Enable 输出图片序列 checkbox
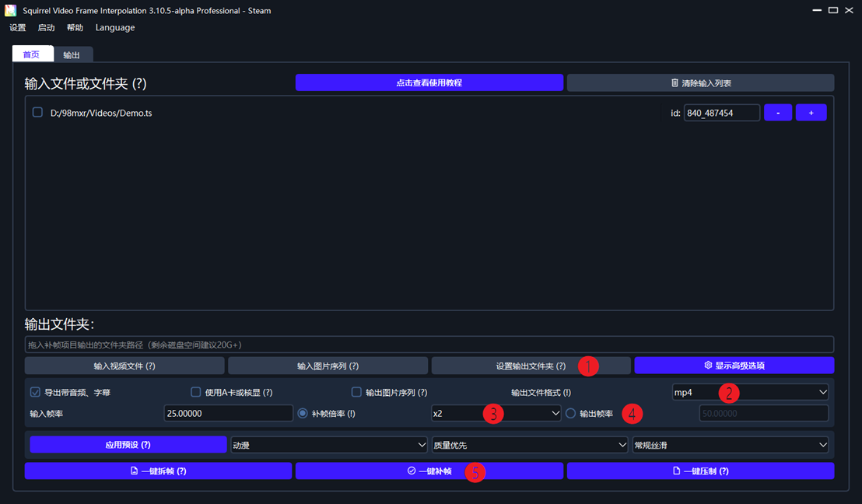 click(356, 392)
